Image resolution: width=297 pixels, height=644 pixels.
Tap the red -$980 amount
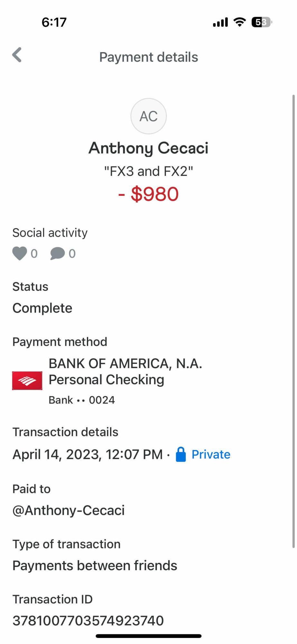point(148,194)
